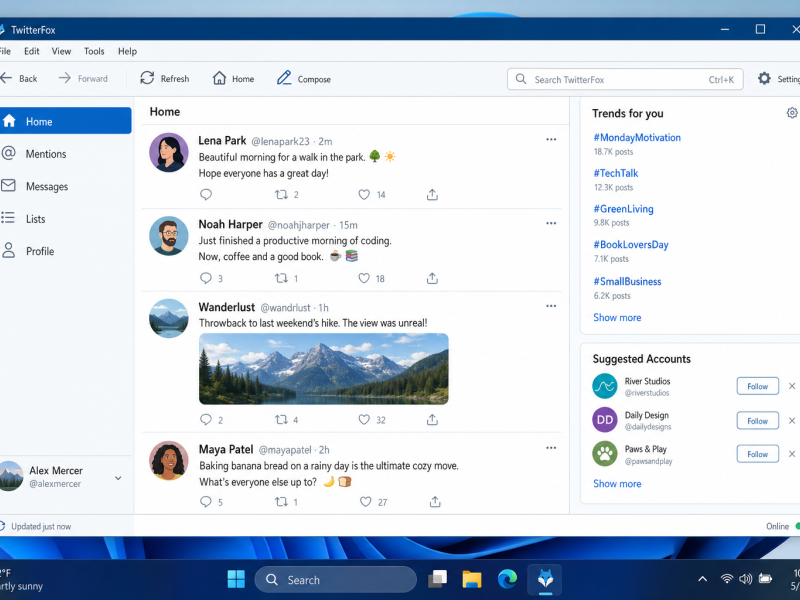Show more suggested accounts
This screenshot has height=600, width=800.
[617, 483]
